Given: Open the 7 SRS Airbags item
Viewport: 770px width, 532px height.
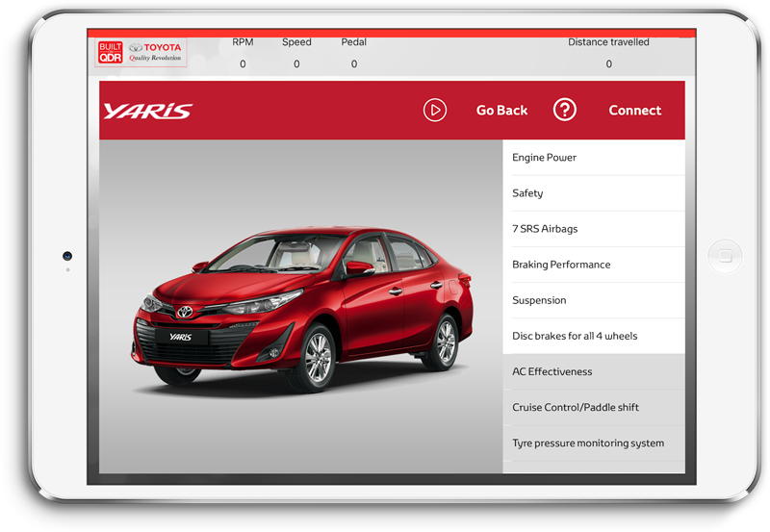Looking at the screenshot, I should click(x=593, y=229).
